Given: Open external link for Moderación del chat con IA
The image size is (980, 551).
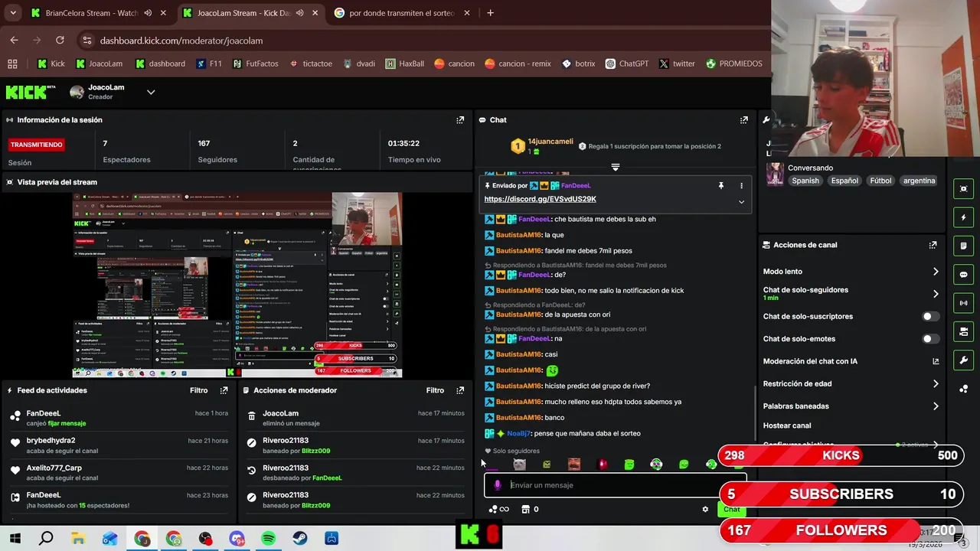Looking at the screenshot, I should coord(936,361).
